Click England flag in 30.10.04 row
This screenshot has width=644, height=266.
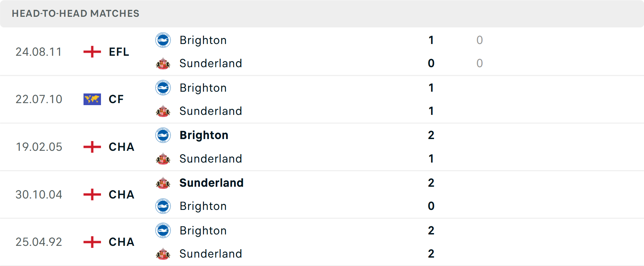(x=92, y=194)
